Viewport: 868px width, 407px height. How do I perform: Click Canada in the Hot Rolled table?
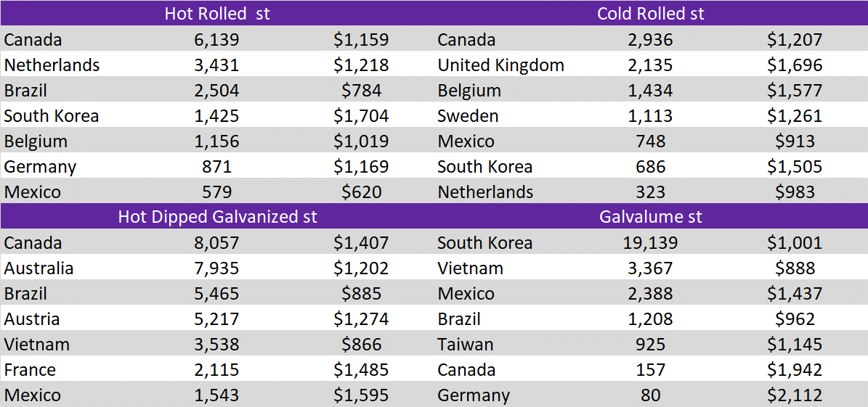(33, 40)
